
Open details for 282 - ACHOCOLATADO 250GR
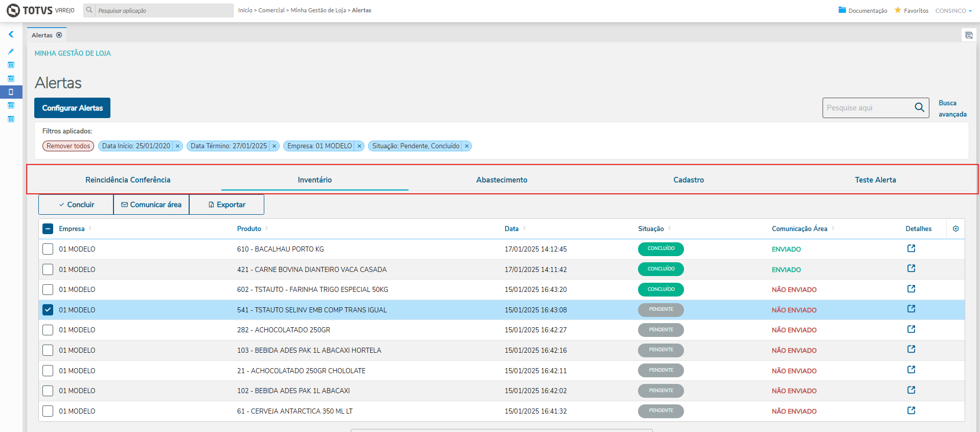(911, 329)
